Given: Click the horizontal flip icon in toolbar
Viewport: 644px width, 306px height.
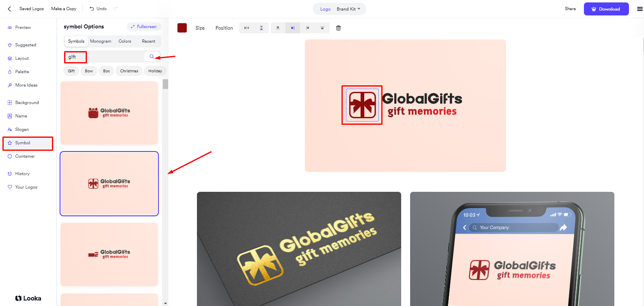Looking at the screenshot, I should (x=246, y=28).
